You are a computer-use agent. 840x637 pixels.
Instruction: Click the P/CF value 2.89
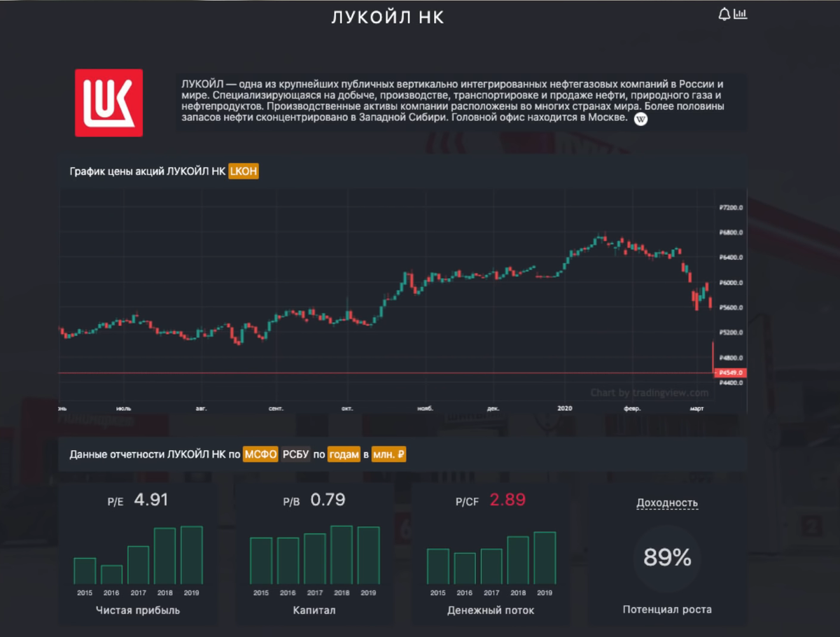507,500
